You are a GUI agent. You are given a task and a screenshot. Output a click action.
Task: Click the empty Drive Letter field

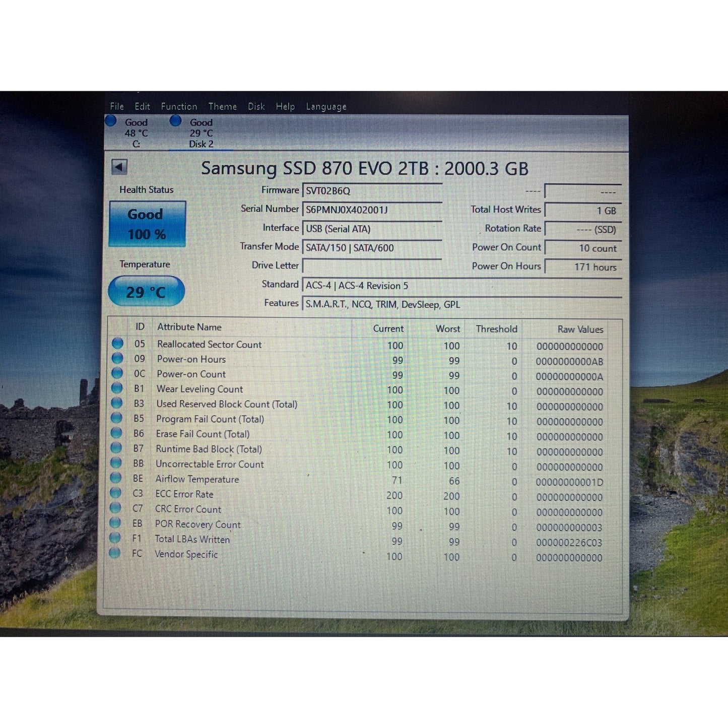[x=372, y=266]
